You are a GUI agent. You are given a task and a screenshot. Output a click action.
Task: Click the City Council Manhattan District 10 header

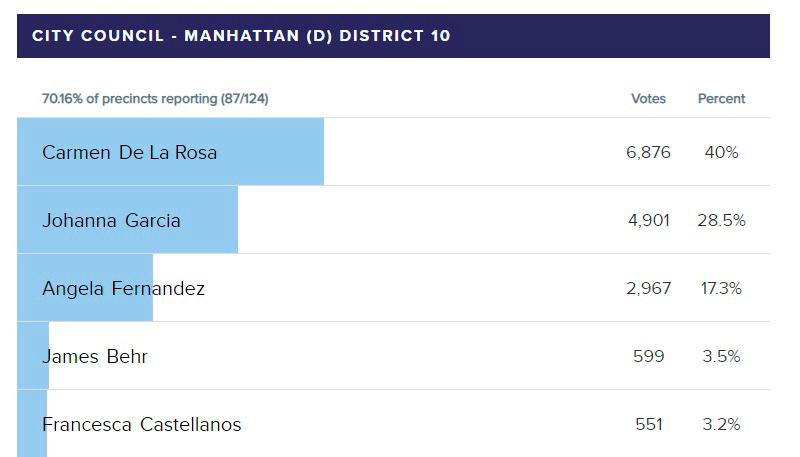(x=241, y=36)
